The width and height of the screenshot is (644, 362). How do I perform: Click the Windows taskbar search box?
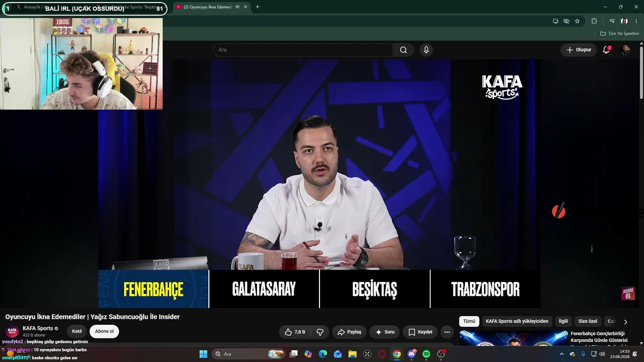249,354
